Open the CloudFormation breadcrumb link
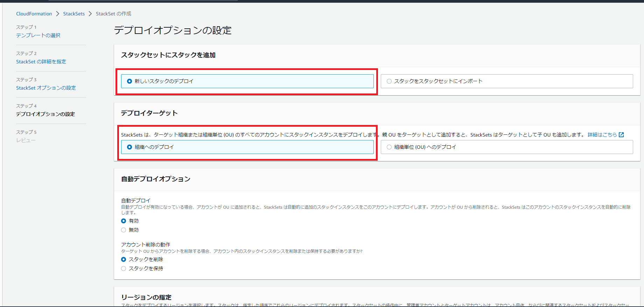644x307 pixels. coord(34,14)
